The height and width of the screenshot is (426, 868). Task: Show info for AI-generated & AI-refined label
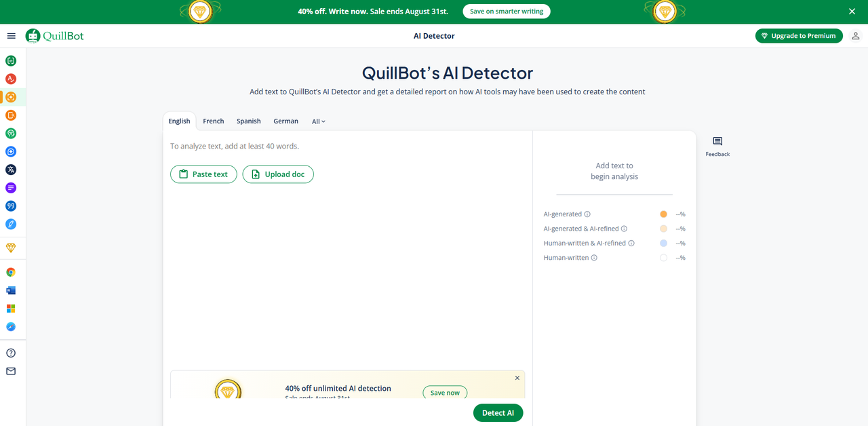pyautogui.click(x=625, y=229)
